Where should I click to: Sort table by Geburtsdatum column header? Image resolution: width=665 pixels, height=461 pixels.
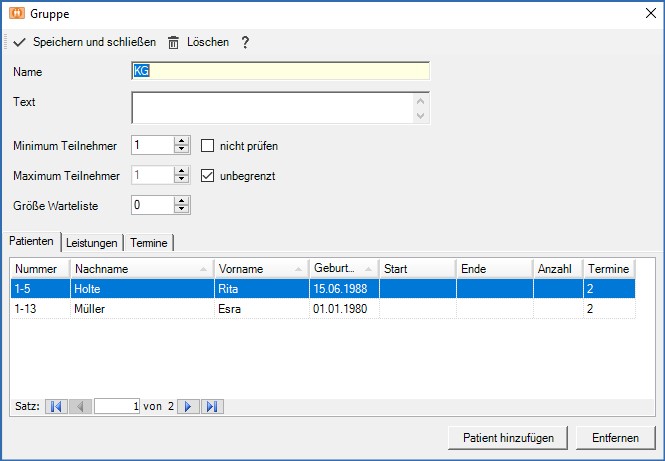coord(343,269)
